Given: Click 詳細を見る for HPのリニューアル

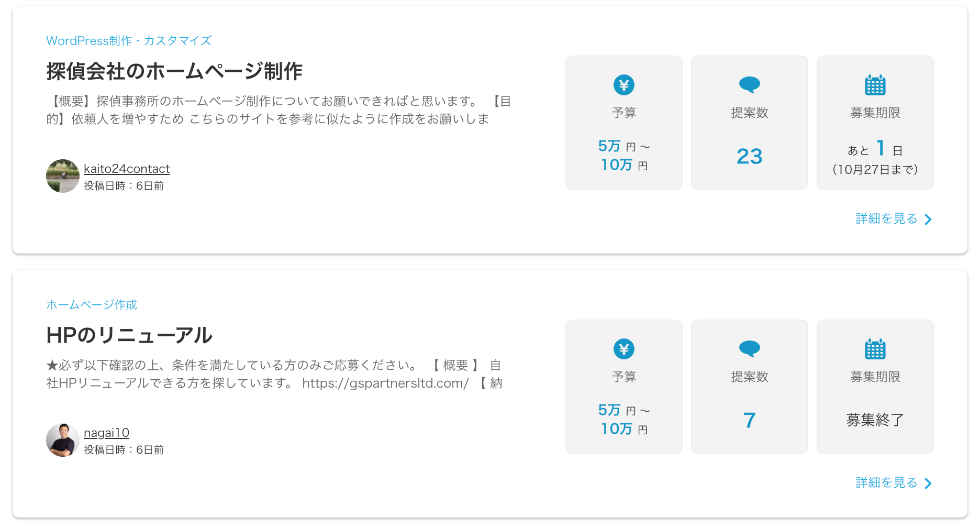Looking at the screenshot, I should (x=886, y=483).
